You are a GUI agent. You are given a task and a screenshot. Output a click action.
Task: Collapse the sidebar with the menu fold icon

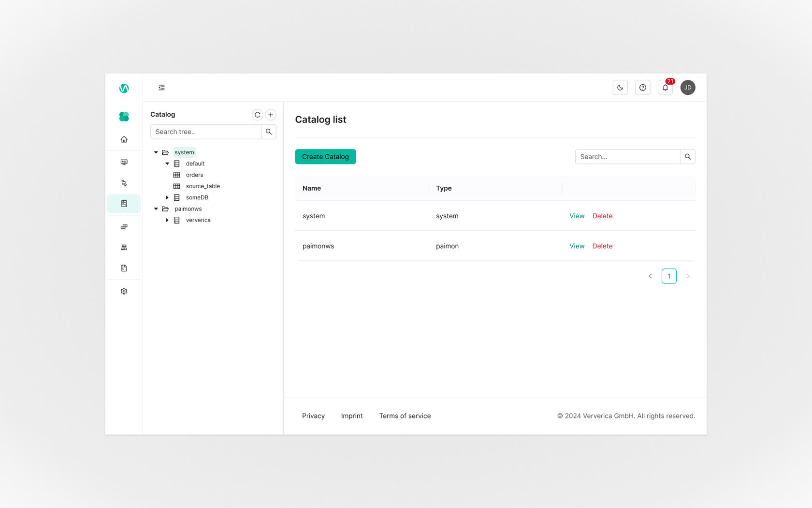pyautogui.click(x=161, y=88)
